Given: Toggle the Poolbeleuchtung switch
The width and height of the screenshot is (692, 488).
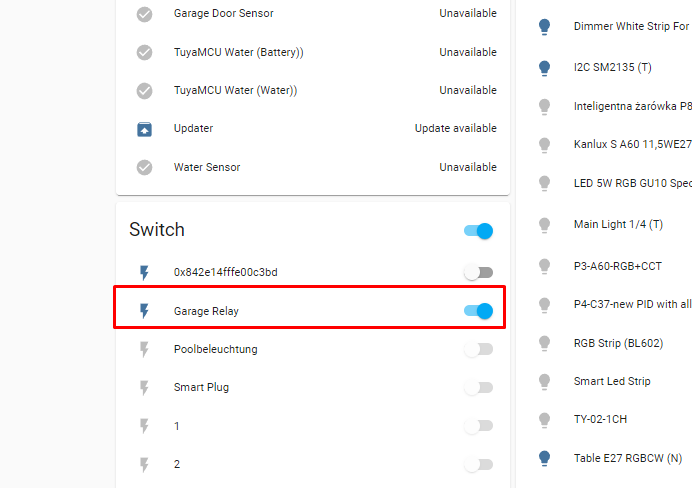Looking at the screenshot, I should point(478,349).
